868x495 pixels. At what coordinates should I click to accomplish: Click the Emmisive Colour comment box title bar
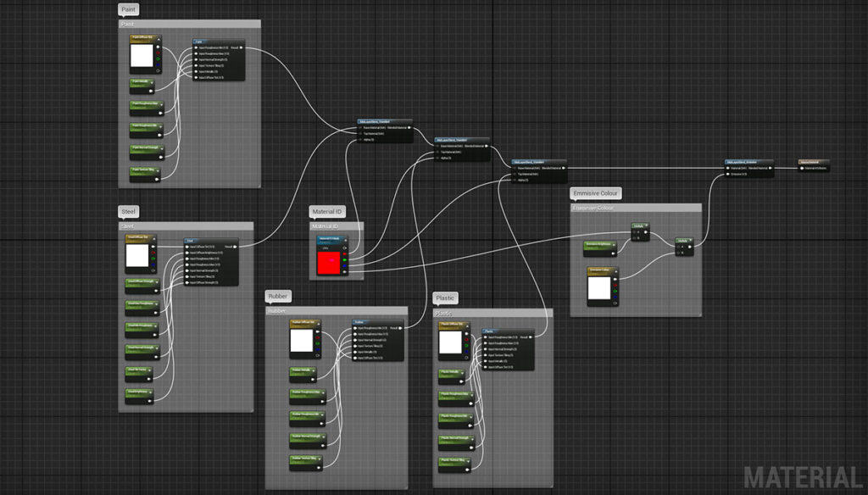coord(636,208)
